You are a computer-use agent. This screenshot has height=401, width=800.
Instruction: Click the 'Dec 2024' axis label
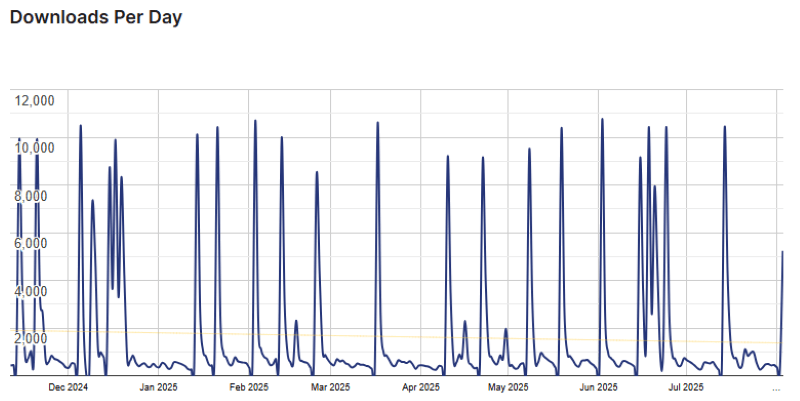68,388
